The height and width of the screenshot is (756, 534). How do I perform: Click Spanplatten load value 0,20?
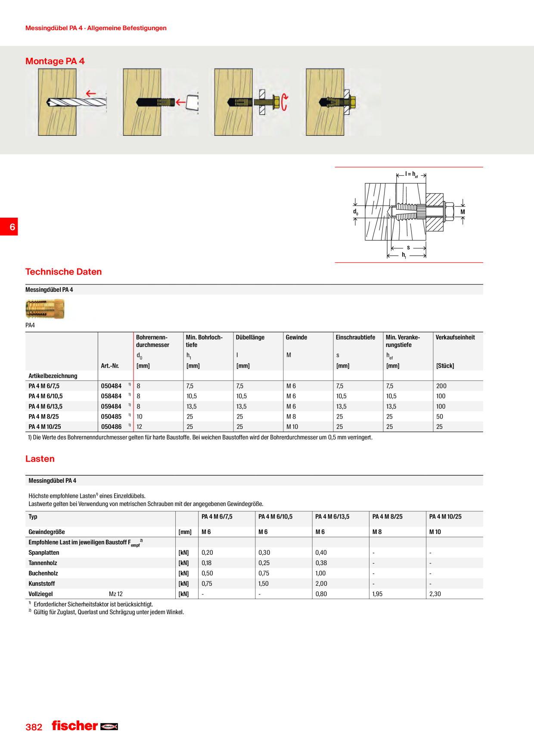[x=207, y=553]
